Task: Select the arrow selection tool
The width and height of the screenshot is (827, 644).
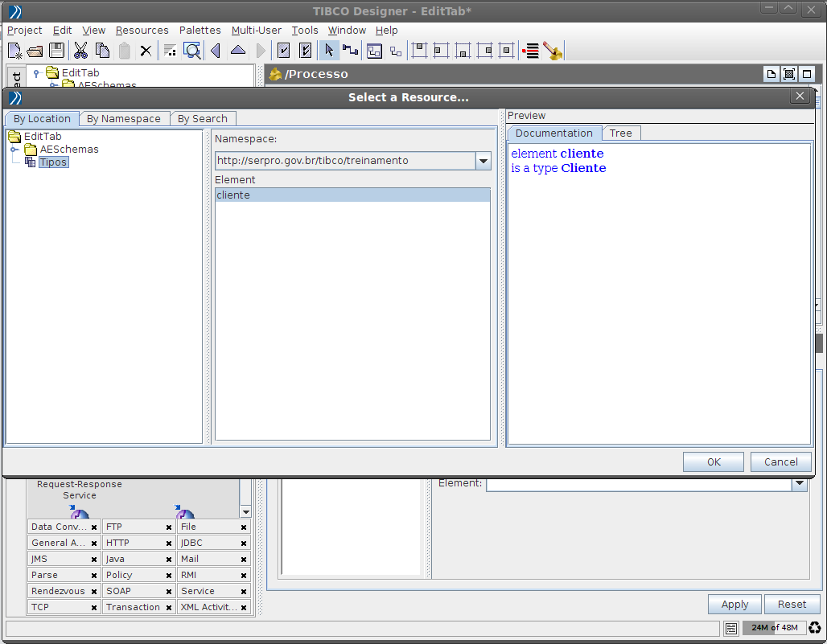Action: click(x=328, y=51)
